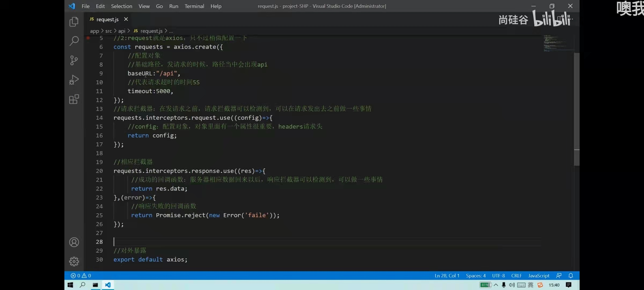644x290 pixels.
Task: Open the Selection menu
Action: point(121,6)
